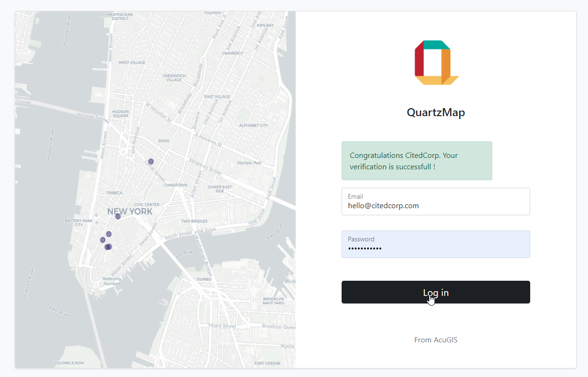Click the ALPHABET CITY label
This screenshot has height=377, width=588.
tap(253, 126)
